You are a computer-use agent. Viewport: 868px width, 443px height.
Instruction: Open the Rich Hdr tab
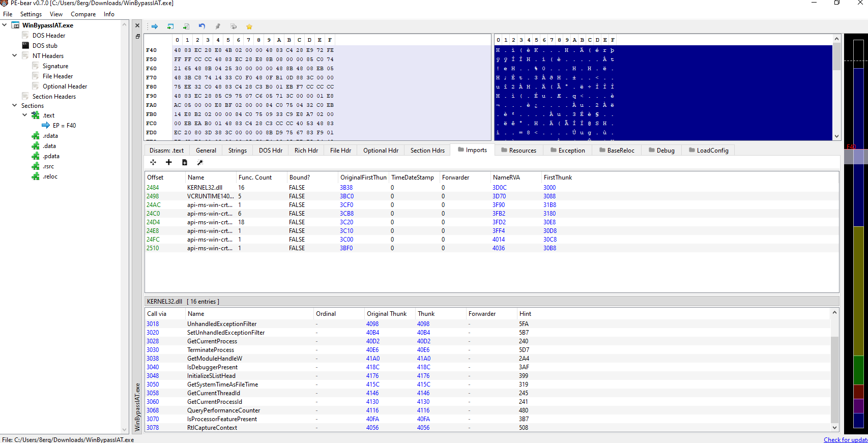306,151
